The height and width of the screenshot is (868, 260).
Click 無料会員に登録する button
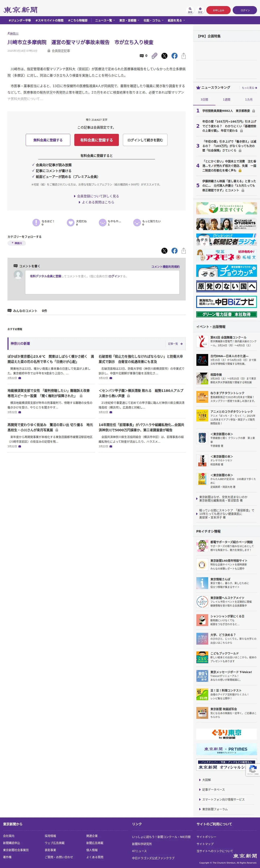(x=48, y=140)
